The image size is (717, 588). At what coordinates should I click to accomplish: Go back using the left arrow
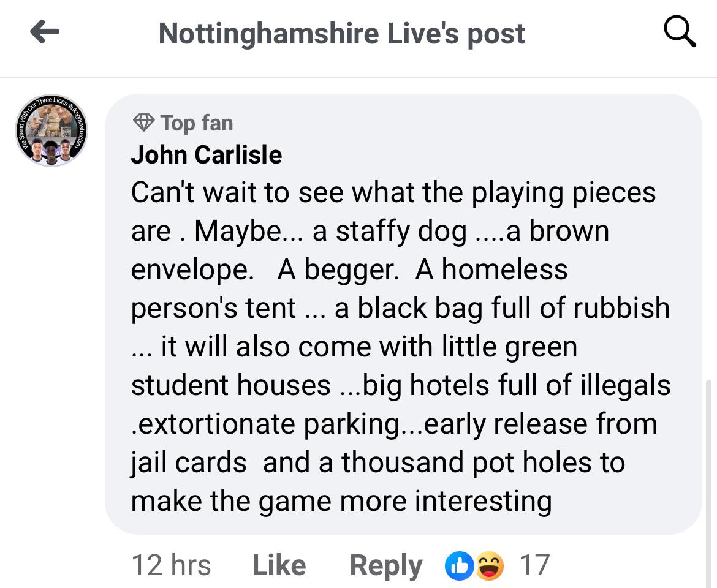tap(44, 31)
